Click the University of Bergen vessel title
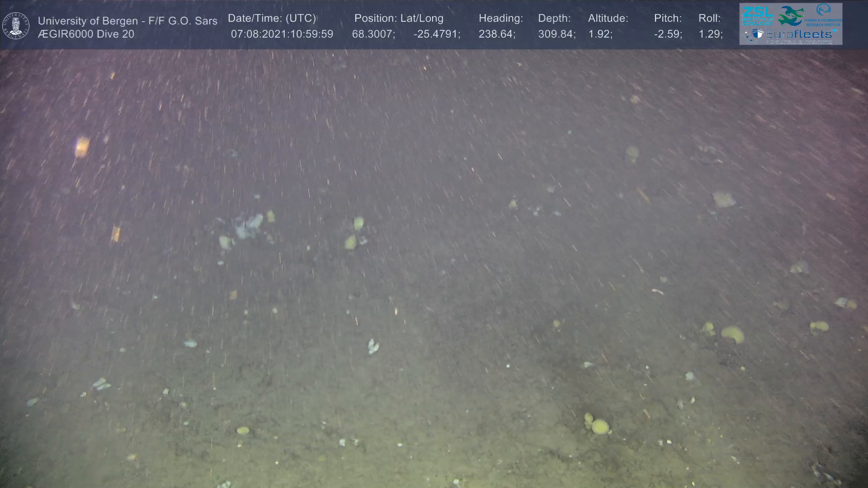This screenshot has height=488, width=868. (127, 21)
